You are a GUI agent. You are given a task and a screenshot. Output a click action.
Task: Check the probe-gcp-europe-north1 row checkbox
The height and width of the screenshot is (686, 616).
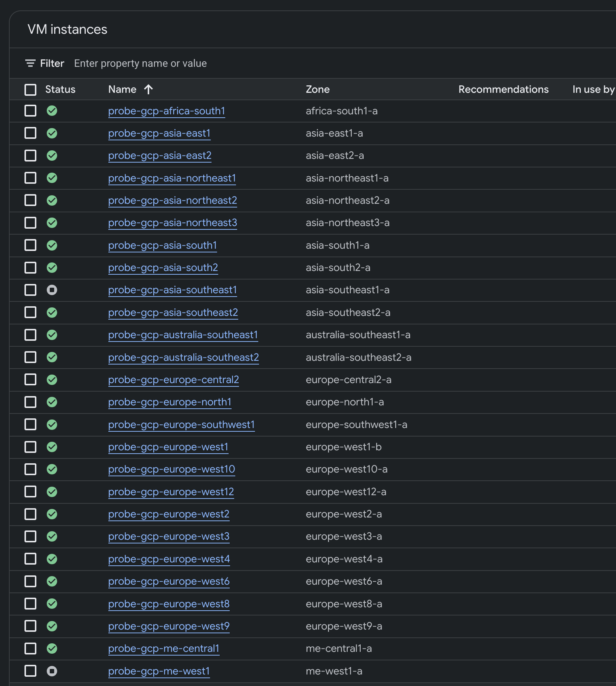[x=30, y=402]
